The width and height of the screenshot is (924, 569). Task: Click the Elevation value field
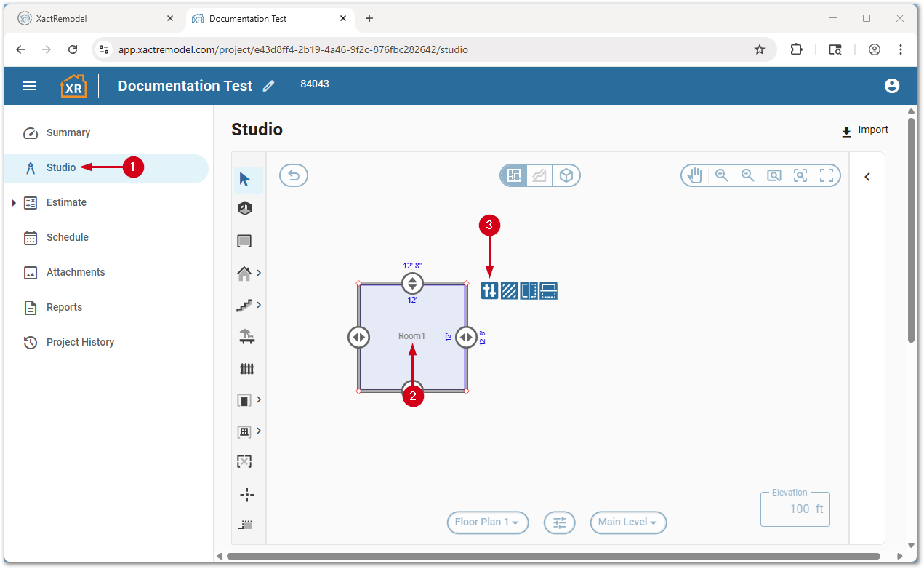(795, 509)
